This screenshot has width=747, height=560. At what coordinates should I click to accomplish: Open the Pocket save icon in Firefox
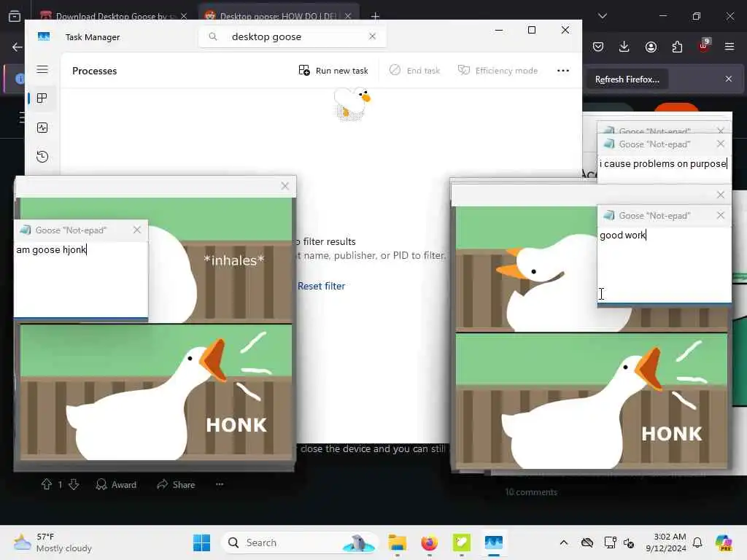[x=598, y=47]
